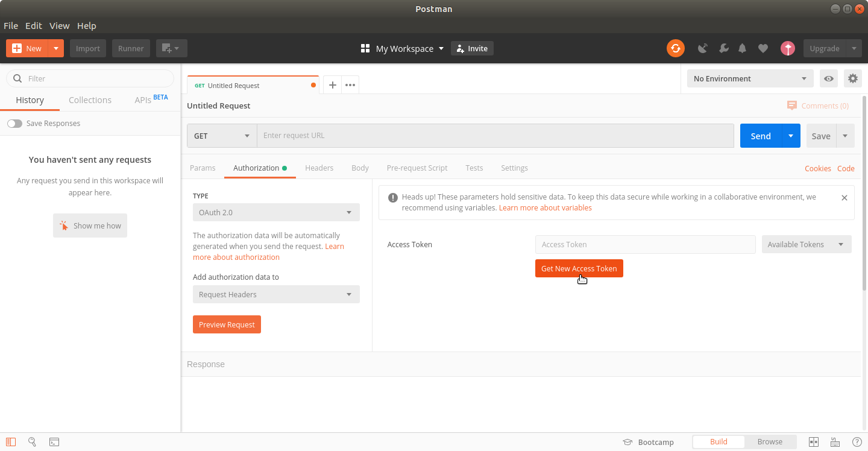The width and height of the screenshot is (868, 451).
Task: Switch to Browse mode
Action: tap(770, 442)
